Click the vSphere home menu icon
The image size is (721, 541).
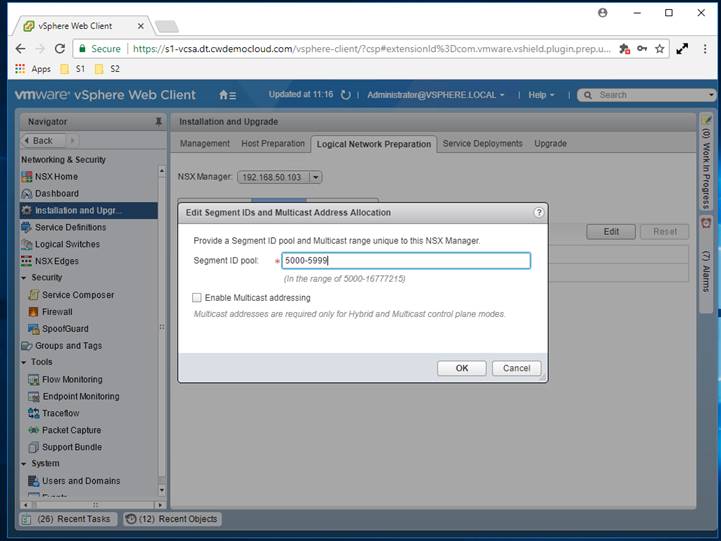(x=228, y=95)
